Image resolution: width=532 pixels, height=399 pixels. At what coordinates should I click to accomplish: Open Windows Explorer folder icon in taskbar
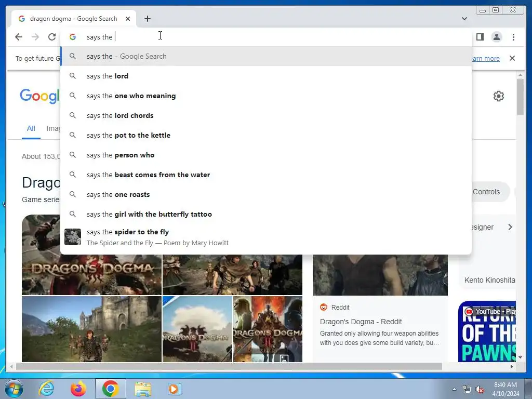tap(143, 389)
